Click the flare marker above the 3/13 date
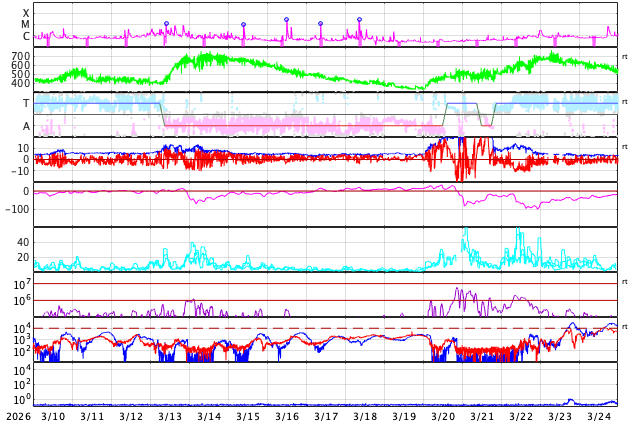This screenshot has height=424, width=634. pyautogui.click(x=166, y=24)
